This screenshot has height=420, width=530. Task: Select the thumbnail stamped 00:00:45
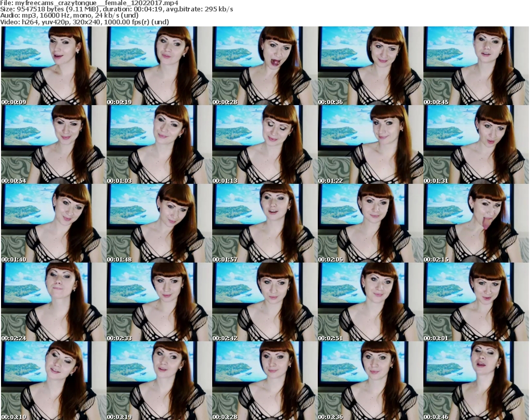pos(476,66)
